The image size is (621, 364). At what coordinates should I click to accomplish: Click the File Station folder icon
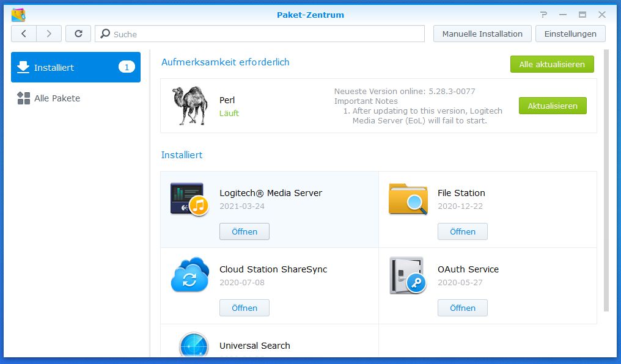408,199
